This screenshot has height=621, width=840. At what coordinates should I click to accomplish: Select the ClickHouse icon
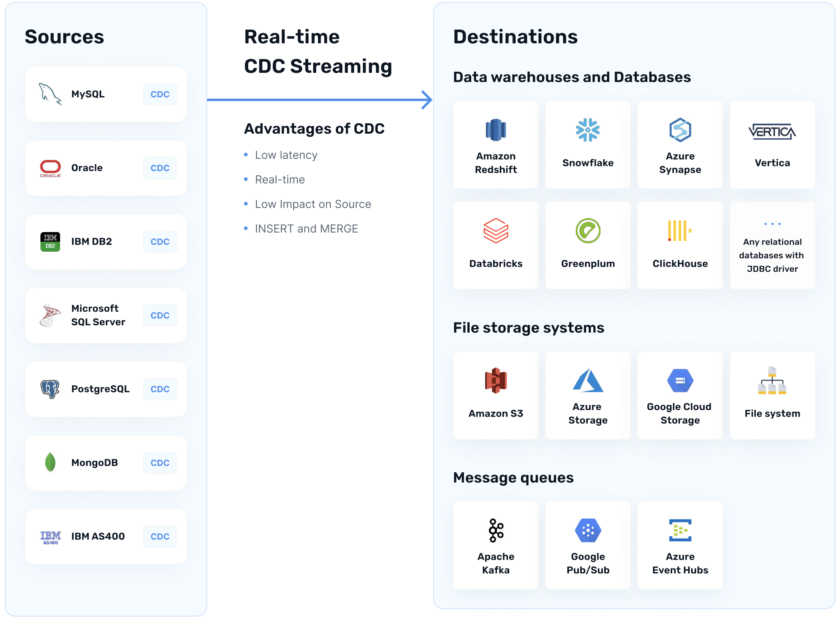(679, 231)
